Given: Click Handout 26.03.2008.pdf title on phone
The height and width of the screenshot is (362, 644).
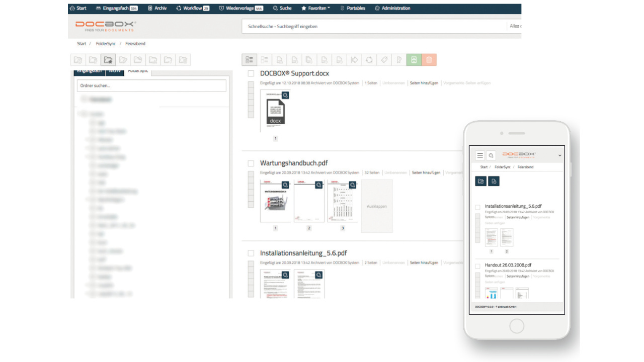Looking at the screenshot, I should [508, 265].
